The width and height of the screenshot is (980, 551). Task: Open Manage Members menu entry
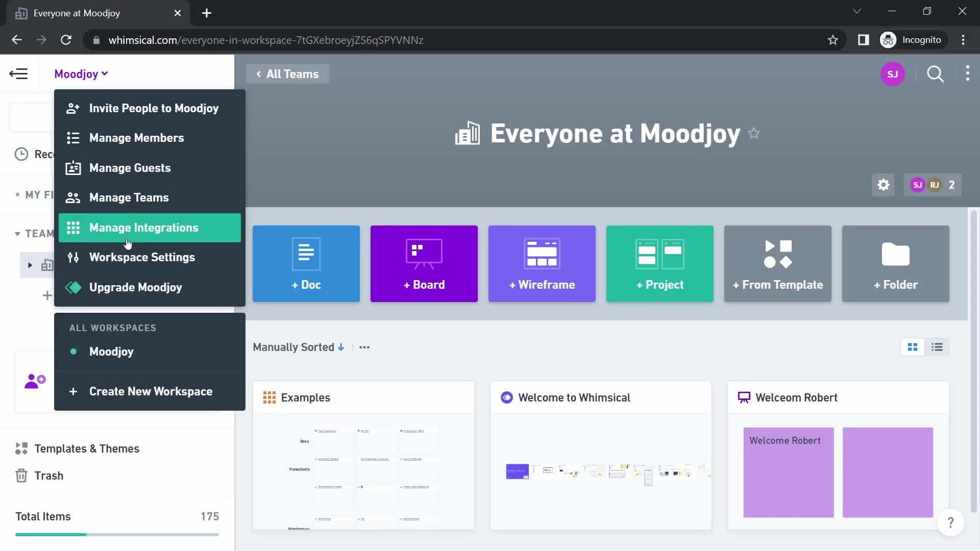pos(149,138)
